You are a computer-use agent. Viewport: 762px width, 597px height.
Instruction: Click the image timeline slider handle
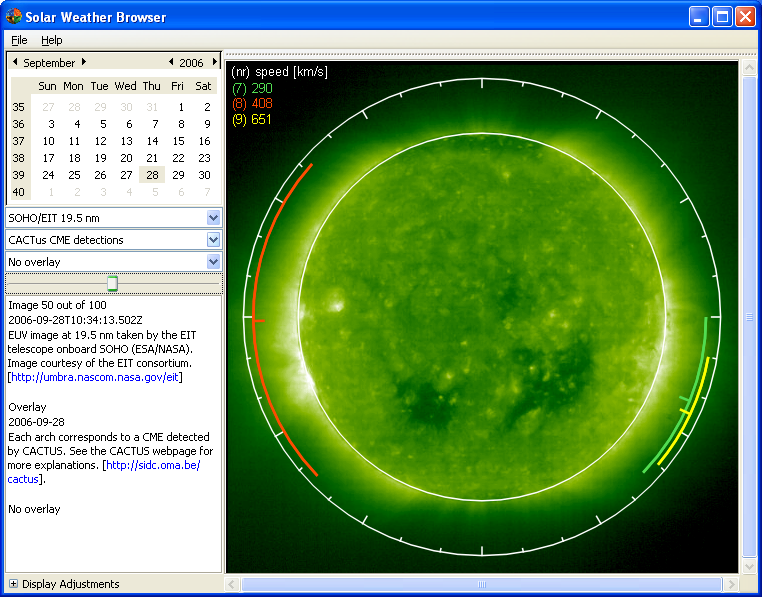click(x=112, y=283)
